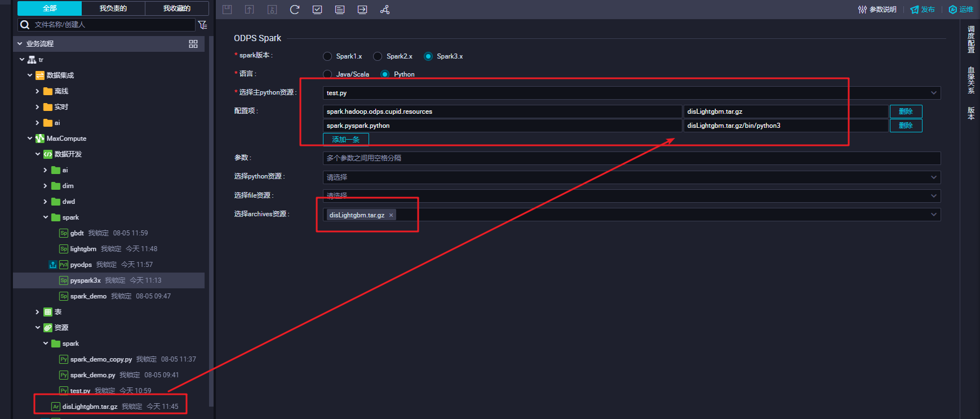Click the 运维 hexagon icon
The height and width of the screenshot is (419, 980).
pos(953,10)
